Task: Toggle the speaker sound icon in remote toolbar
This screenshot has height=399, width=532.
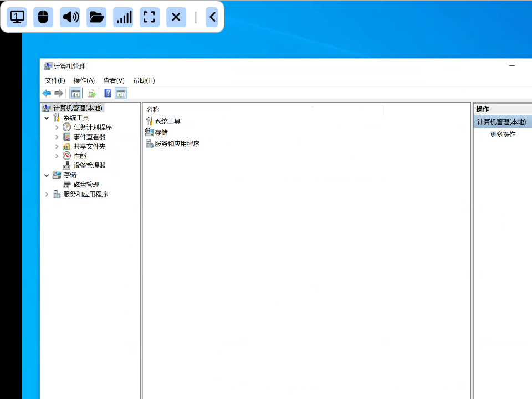Action: (x=70, y=17)
